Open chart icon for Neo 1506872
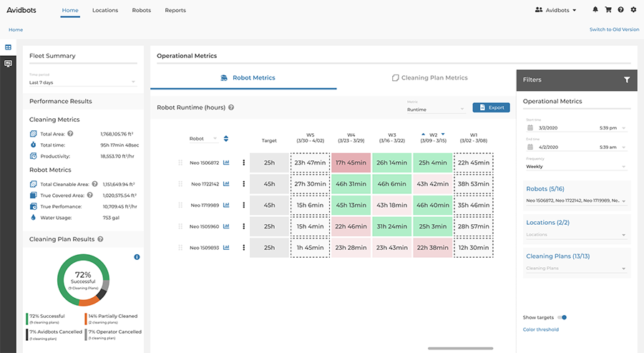Viewport: 644px width, 353px height. (226, 163)
